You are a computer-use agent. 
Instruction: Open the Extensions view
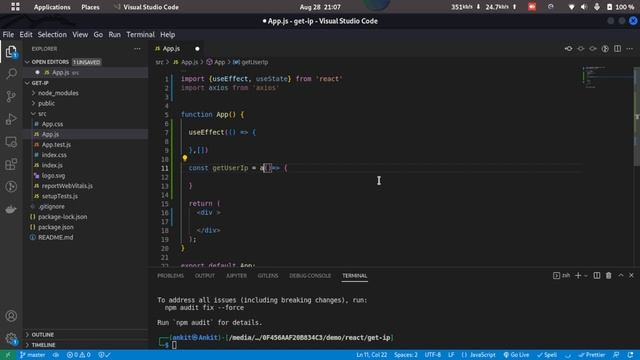11,164
